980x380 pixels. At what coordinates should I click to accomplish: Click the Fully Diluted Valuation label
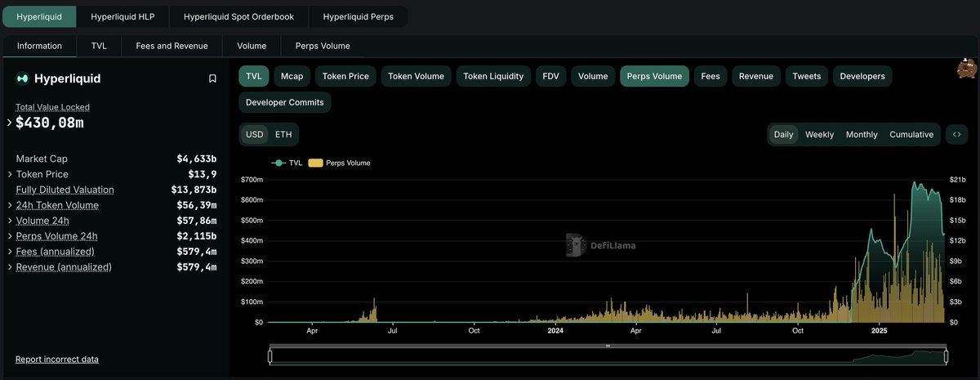[65, 190]
